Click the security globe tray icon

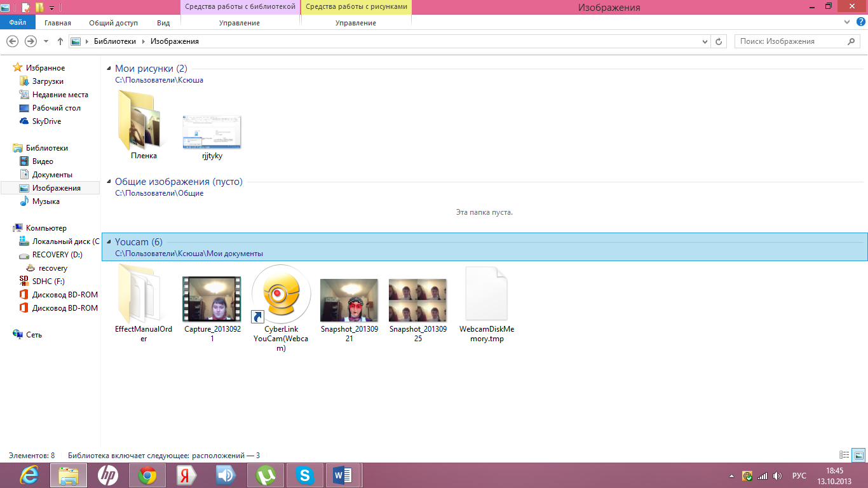748,475
